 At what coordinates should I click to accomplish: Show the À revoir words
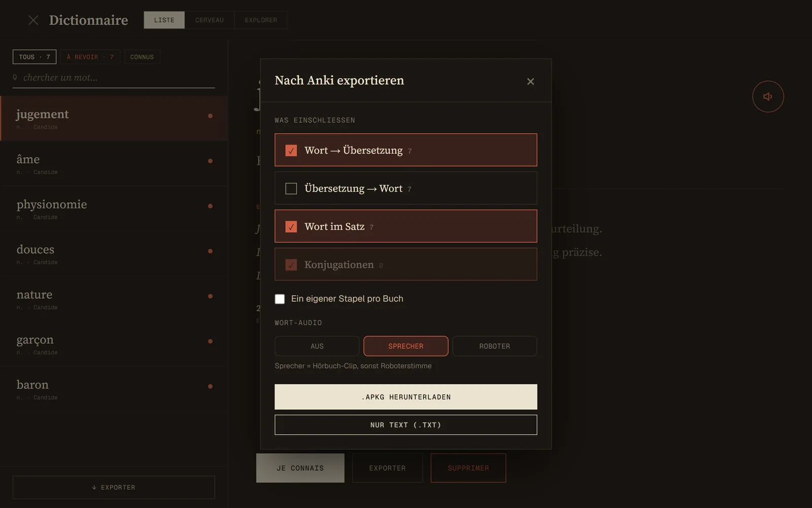90,57
